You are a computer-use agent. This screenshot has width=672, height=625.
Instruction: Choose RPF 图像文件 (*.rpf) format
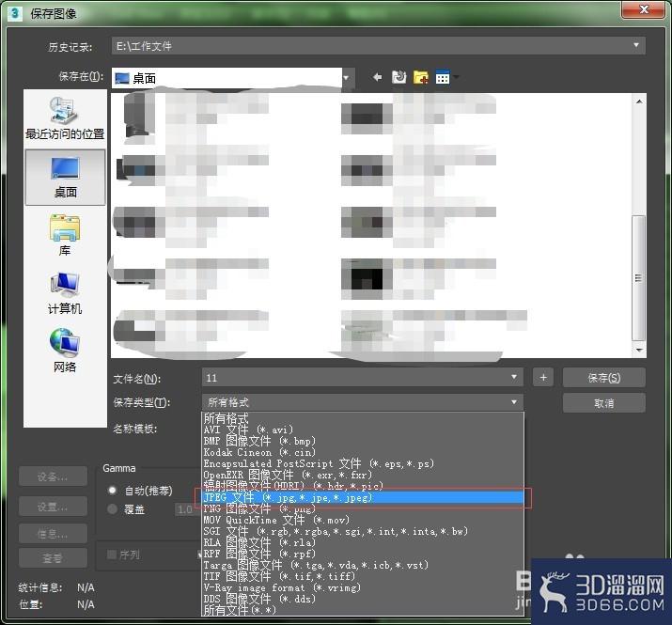pos(363,554)
